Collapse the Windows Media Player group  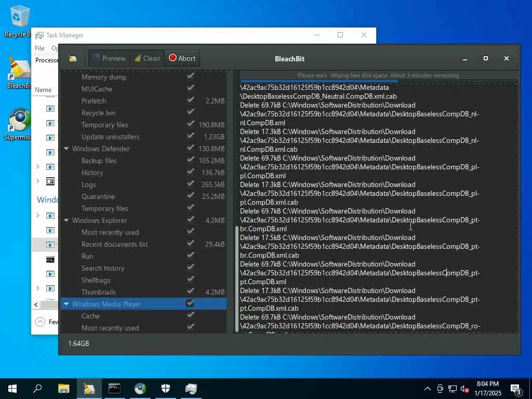[66, 304]
